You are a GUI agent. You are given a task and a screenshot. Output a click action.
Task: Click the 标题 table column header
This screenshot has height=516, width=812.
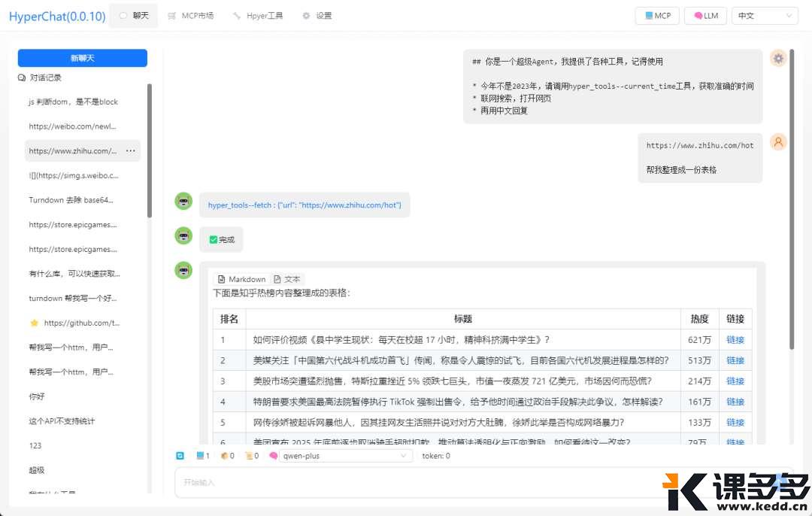[x=463, y=319]
